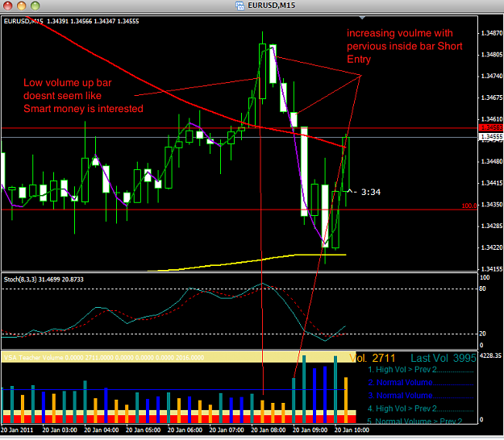Screen dimensions: 504x440
Task: Click time axis label '20 Jan 06:00'
Action: [185, 430]
